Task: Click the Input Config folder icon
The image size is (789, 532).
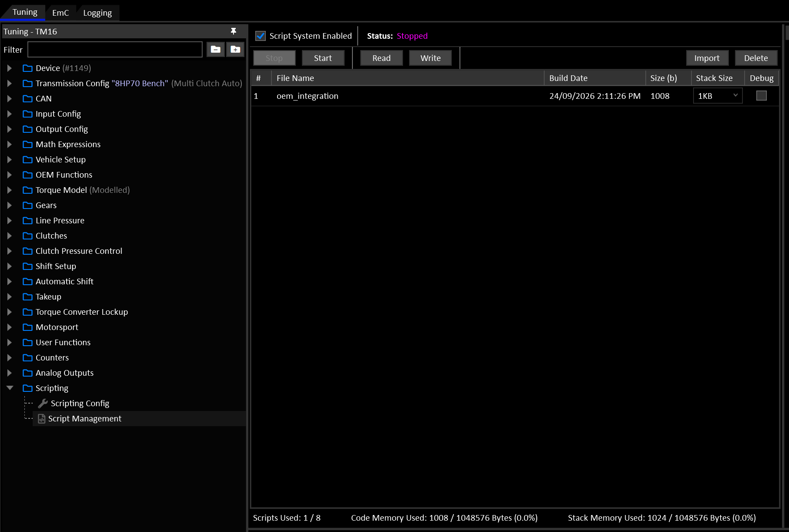Action: point(27,114)
